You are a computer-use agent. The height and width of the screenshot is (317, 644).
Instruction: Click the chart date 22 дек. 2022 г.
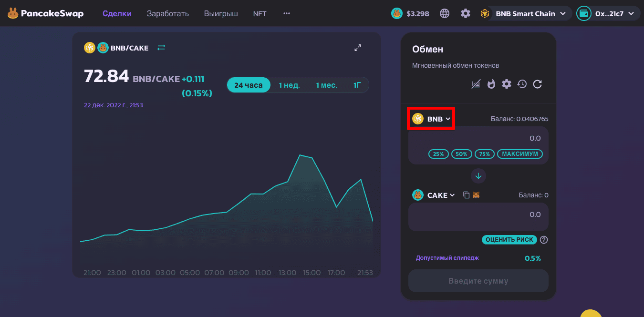pyautogui.click(x=114, y=105)
